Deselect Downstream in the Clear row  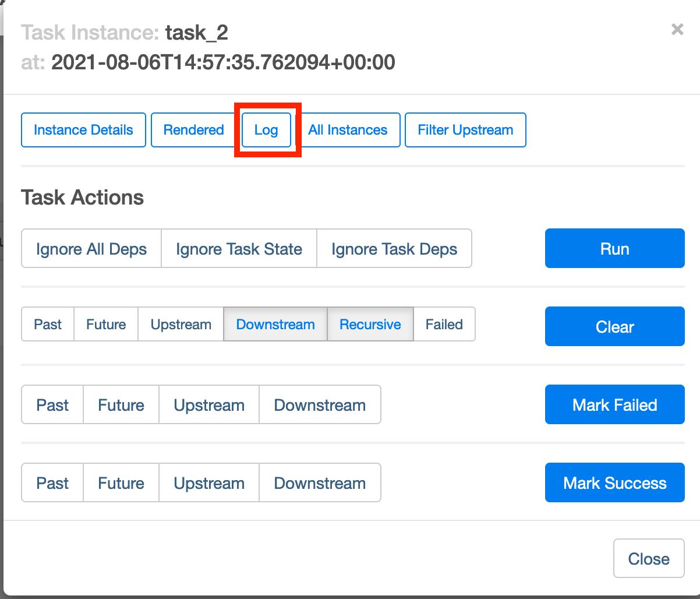pos(275,325)
